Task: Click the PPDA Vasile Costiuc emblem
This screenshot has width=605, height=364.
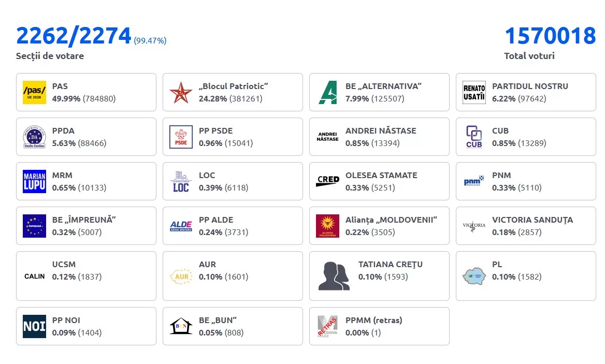Action: click(34, 137)
